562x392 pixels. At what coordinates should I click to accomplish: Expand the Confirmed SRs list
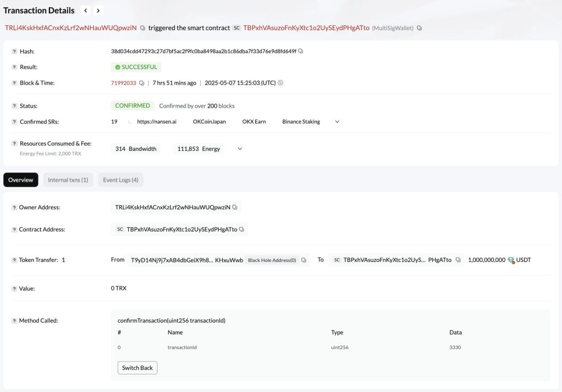coord(337,122)
